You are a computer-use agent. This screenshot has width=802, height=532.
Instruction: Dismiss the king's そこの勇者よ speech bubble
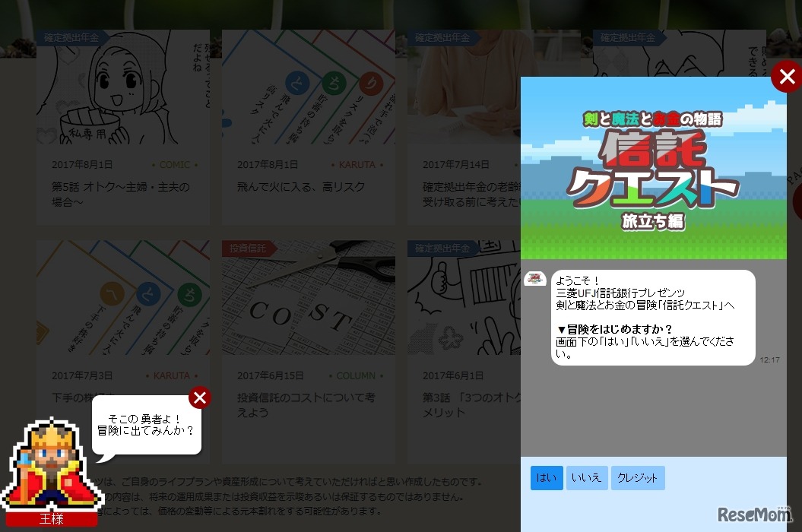[200, 397]
